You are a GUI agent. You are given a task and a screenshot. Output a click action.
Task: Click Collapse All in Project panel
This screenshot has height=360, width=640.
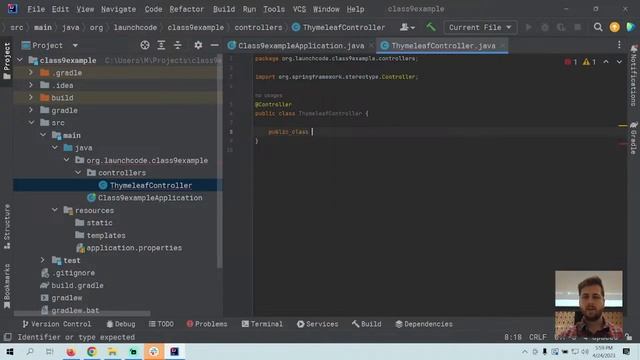[x=178, y=45]
